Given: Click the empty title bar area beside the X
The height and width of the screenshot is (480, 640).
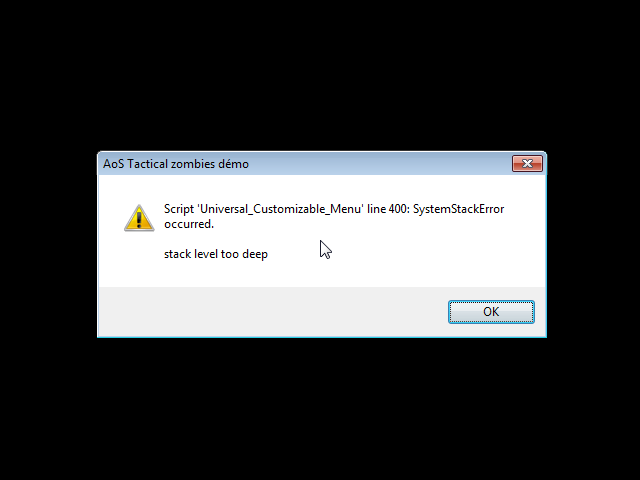Looking at the screenshot, I should pyautogui.click(x=380, y=164).
